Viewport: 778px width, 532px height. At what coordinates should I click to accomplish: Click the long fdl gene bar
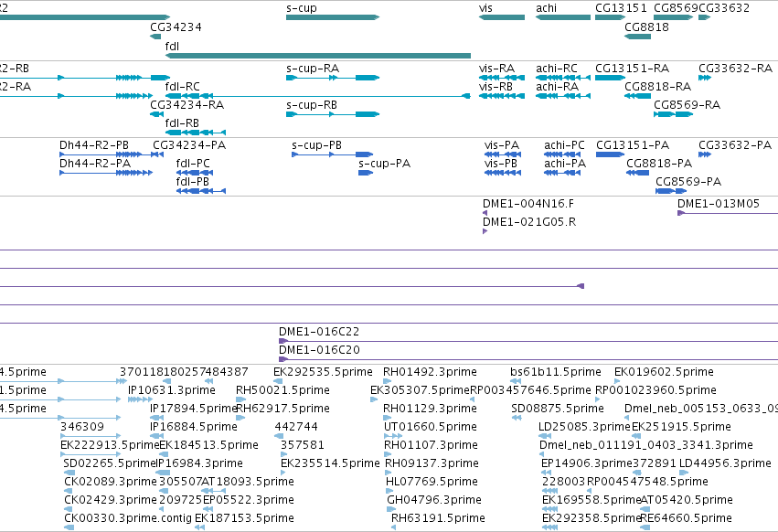click(x=317, y=56)
